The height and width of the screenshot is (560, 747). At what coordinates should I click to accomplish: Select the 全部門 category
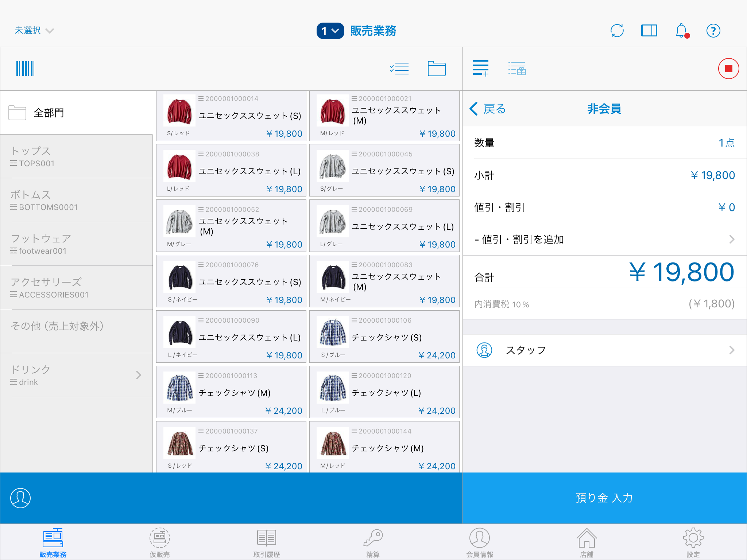click(x=77, y=113)
